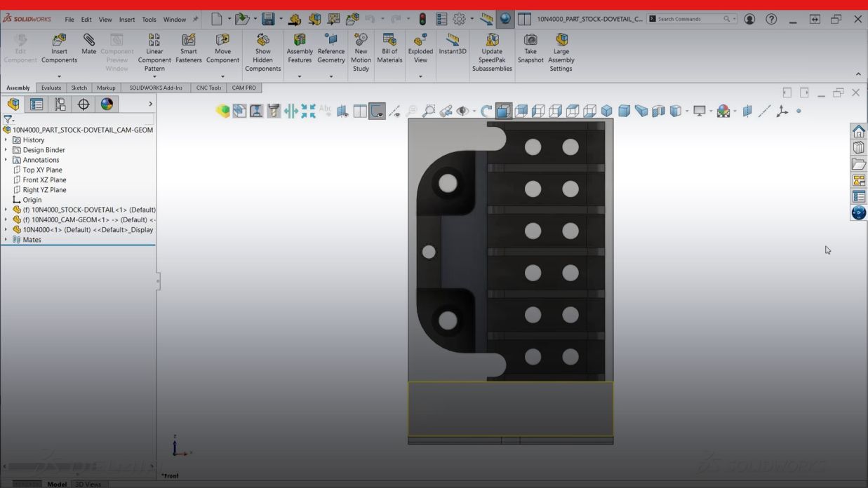Expand the Mates folder in tree
Viewport: 868px width, 488px height.
(6, 240)
